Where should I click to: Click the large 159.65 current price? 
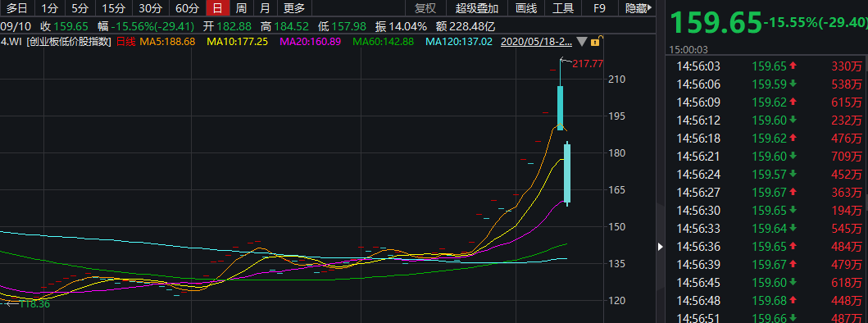[716, 23]
